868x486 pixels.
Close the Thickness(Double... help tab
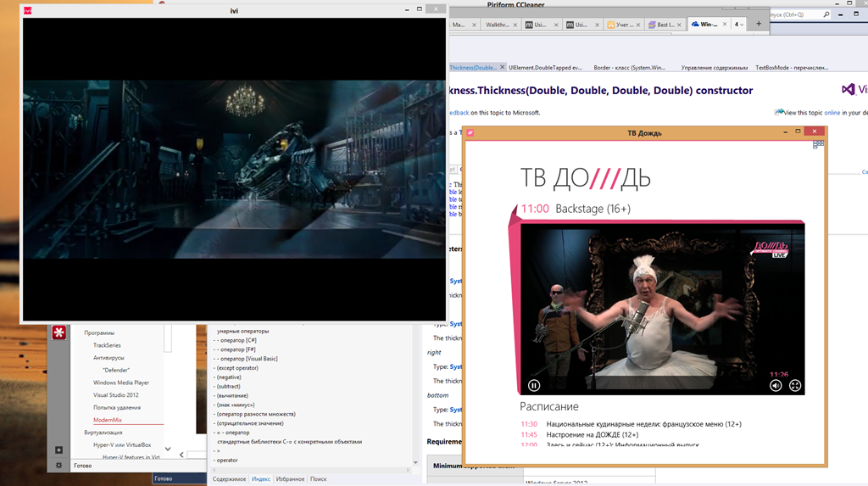coord(502,67)
